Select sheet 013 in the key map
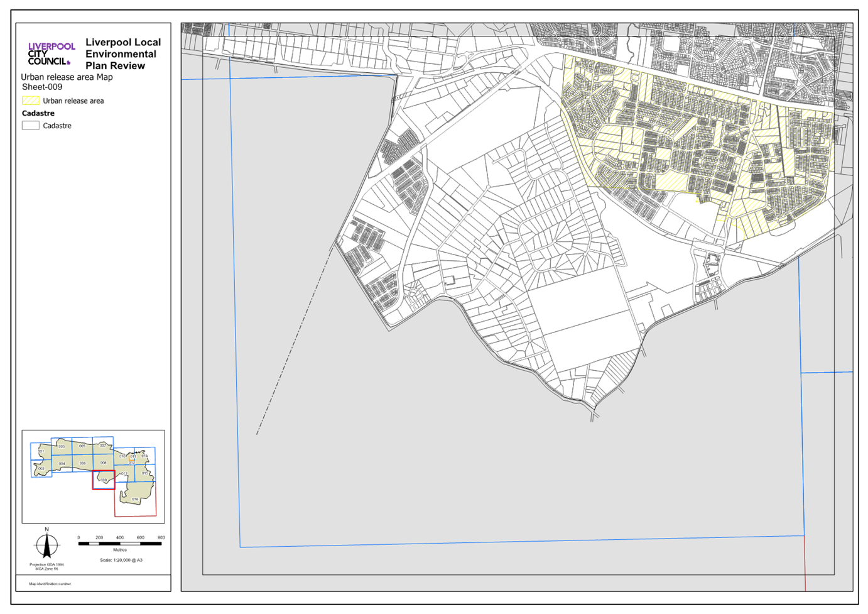 [x=124, y=473]
